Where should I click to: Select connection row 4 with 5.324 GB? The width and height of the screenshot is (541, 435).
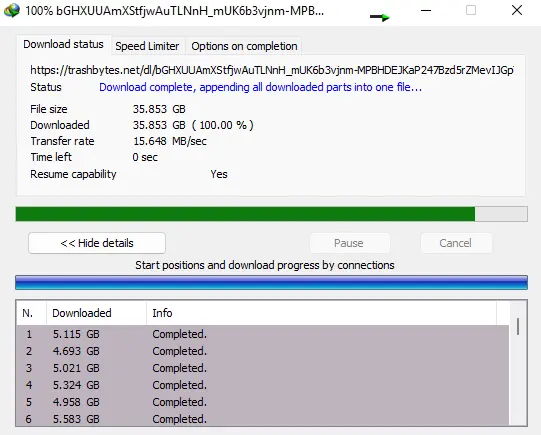[263, 385]
